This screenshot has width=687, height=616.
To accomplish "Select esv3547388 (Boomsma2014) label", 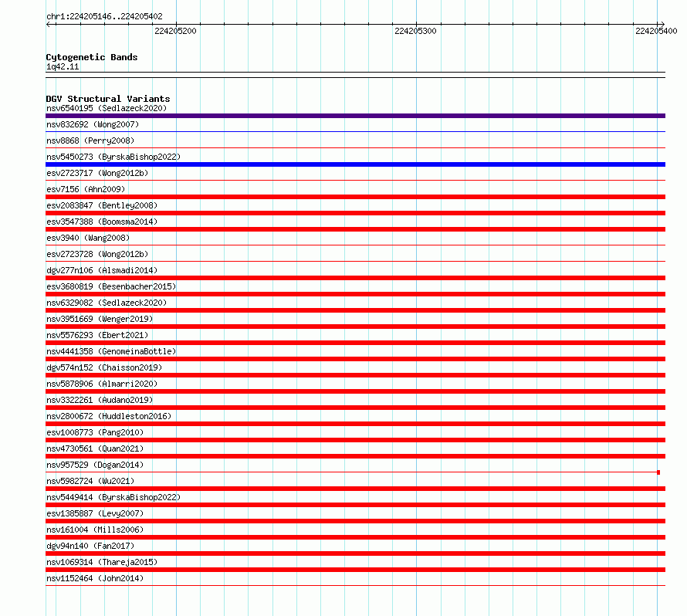I will (102, 222).
